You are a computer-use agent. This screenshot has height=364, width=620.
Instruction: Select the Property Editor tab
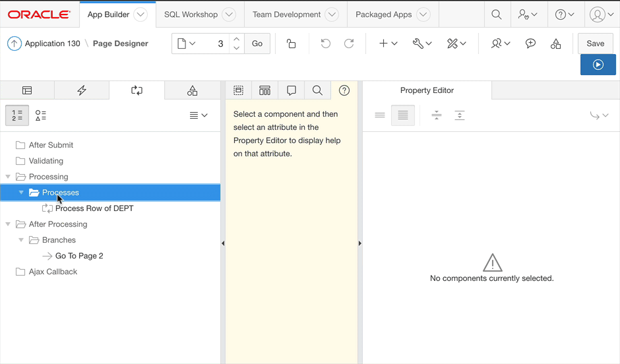[x=427, y=90]
